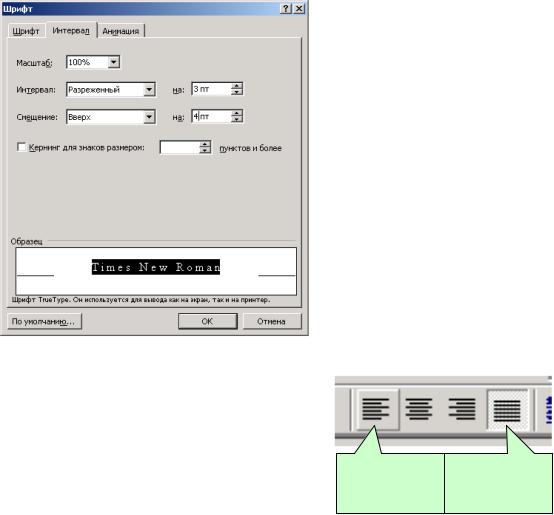Decrease offset 4 пт with down arrow
This screenshot has width=554, height=515.
coord(237,119)
